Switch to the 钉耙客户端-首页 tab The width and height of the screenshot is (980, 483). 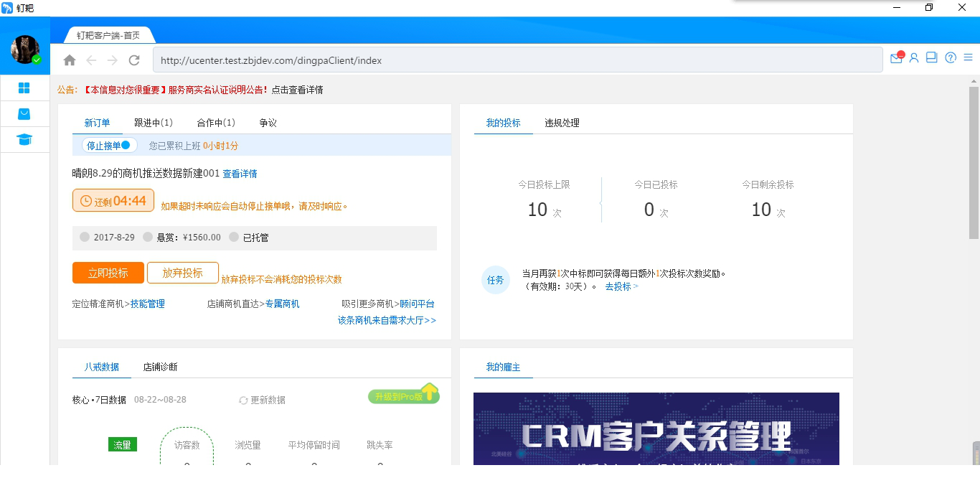[x=108, y=35]
